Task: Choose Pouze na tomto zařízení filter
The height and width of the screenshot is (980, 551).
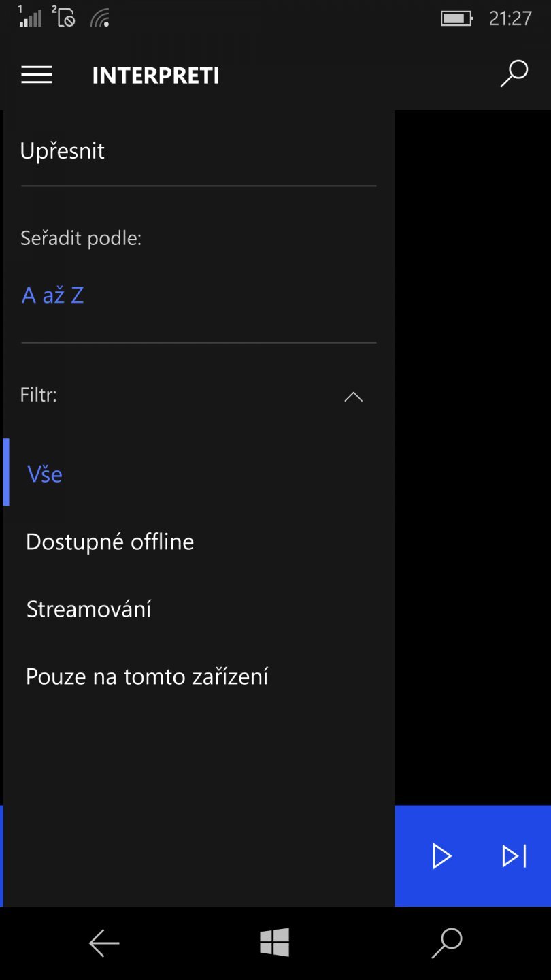Action: [x=146, y=676]
